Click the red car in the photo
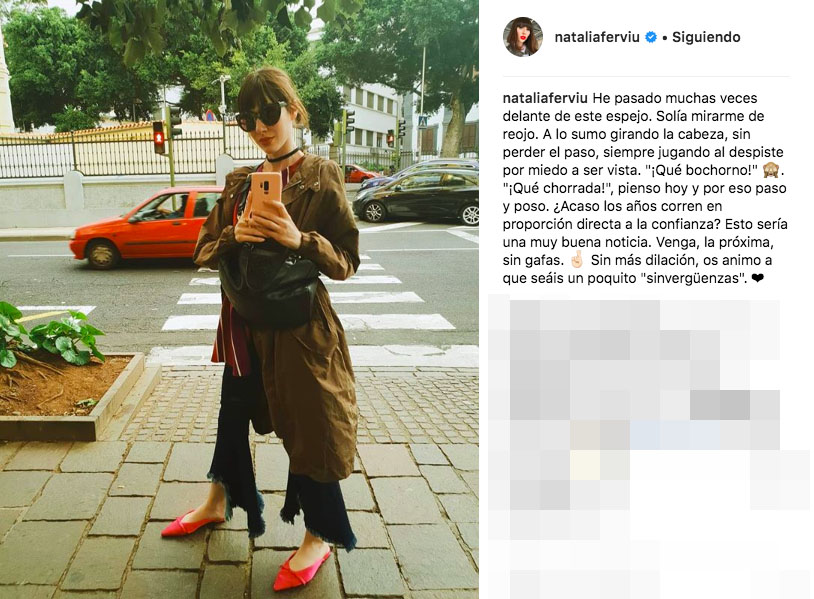This screenshot has height=599, width=814. [144, 226]
